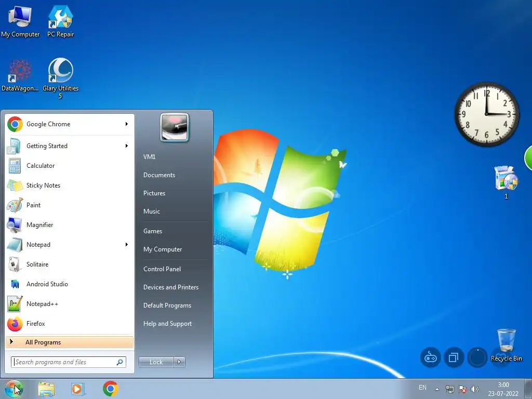Screen dimensions: 532x399
Task: Select the Recycle Bin icon
Action: pyautogui.click(x=506, y=345)
